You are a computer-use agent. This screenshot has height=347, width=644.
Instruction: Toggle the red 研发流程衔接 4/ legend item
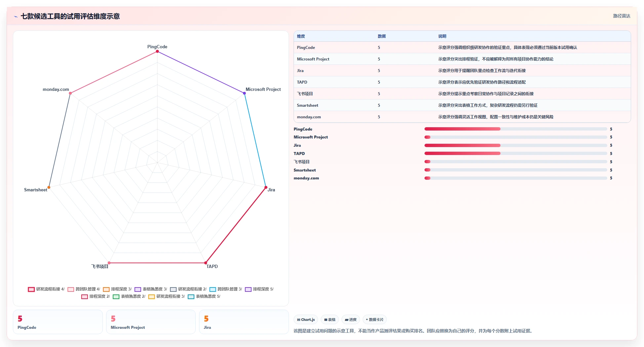pyautogui.click(x=46, y=289)
